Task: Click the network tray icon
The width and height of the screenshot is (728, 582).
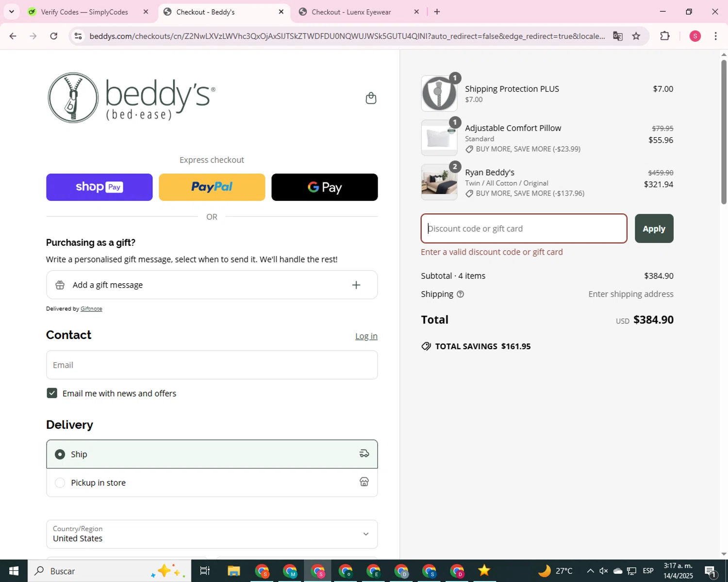Action: point(631,571)
